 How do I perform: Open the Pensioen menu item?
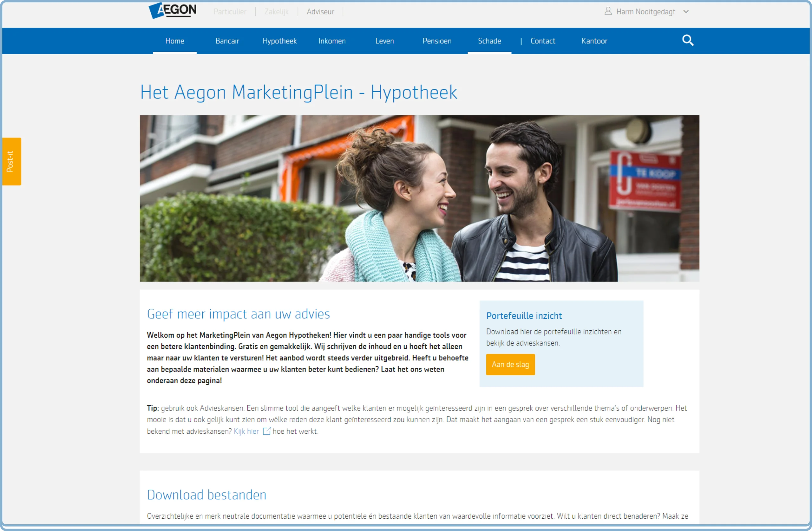pos(437,41)
